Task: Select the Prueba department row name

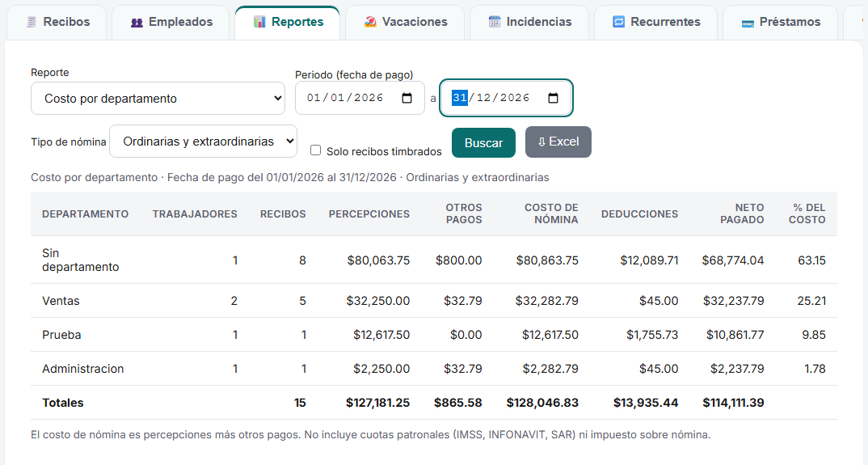Action: 61,335
